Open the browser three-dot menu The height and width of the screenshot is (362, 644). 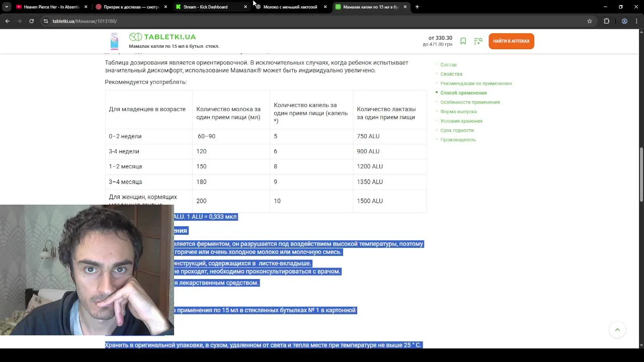coord(636,21)
